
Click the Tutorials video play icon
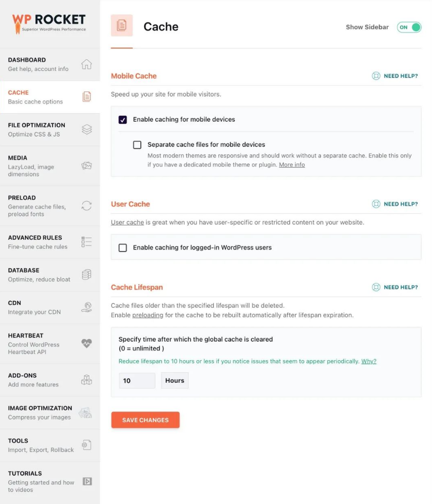87,481
